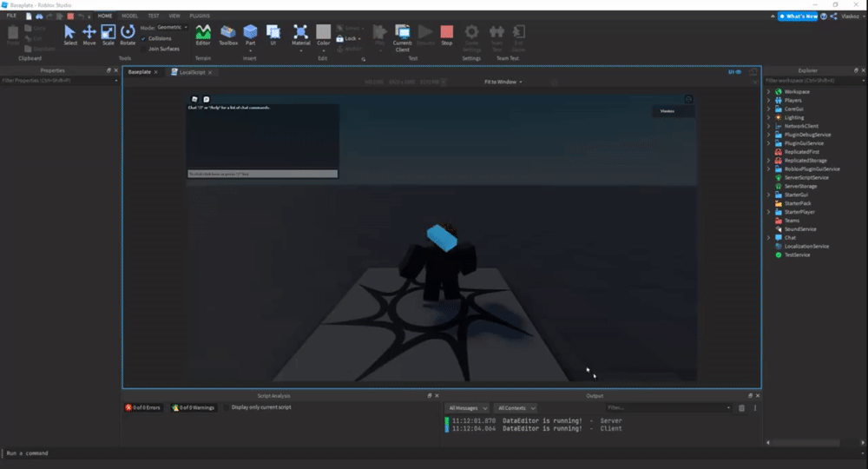Expand the Workspace tree node

[768, 92]
